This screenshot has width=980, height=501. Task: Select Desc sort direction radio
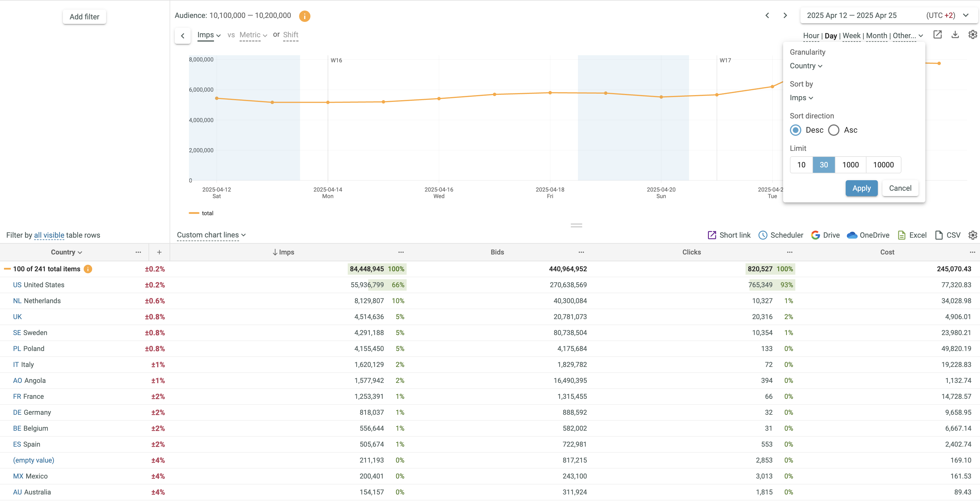(x=796, y=130)
